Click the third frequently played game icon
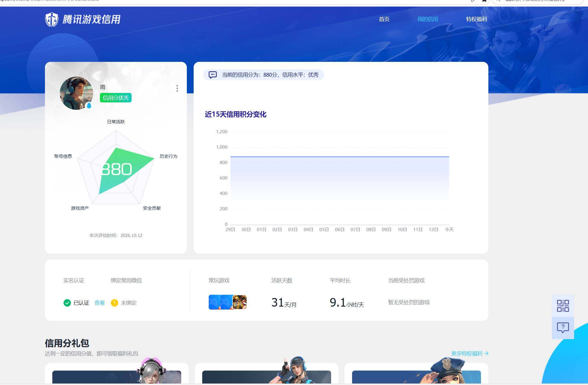The image size is (588, 385). tap(240, 302)
